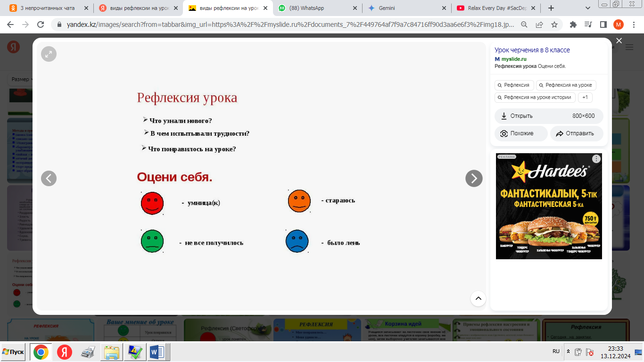Select the 'Рефлексия' tag chip
Viewport: 644px width, 362px height.
tap(514, 85)
